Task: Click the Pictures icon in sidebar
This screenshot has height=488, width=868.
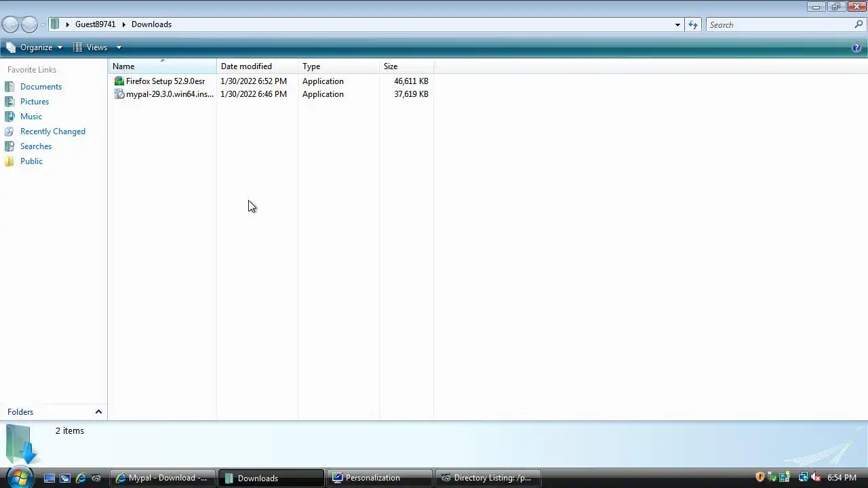Action: pyautogui.click(x=9, y=102)
